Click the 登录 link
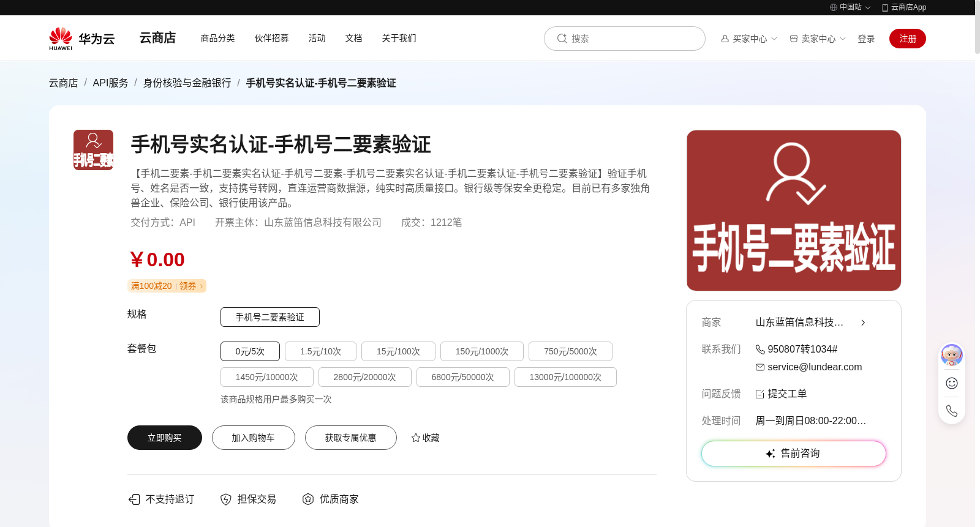This screenshot has height=527, width=980. tap(866, 39)
